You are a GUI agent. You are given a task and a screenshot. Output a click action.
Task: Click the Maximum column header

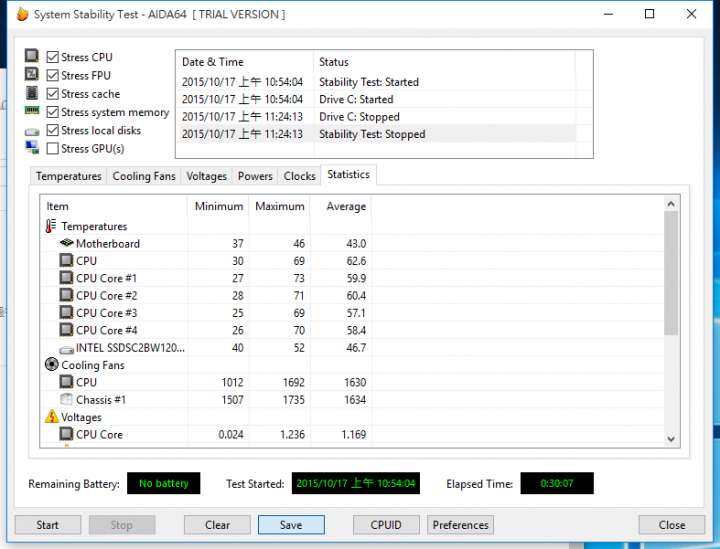280,206
